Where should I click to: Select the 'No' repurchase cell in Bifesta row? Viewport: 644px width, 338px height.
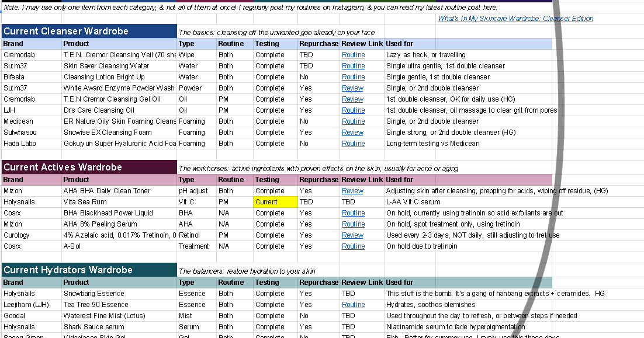(x=318, y=77)
